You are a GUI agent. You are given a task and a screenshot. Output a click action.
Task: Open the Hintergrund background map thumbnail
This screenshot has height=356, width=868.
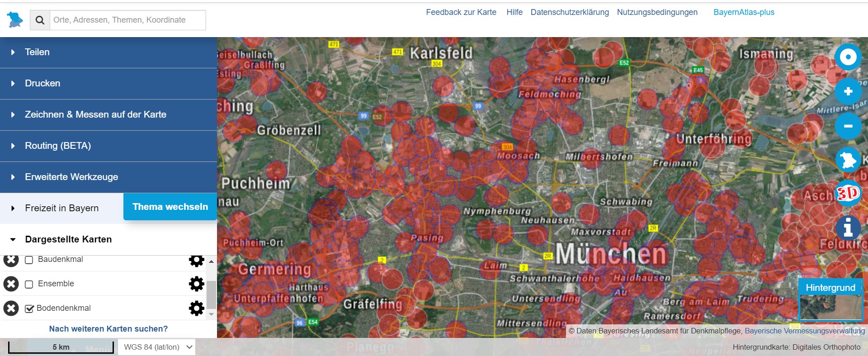[830, 299]
